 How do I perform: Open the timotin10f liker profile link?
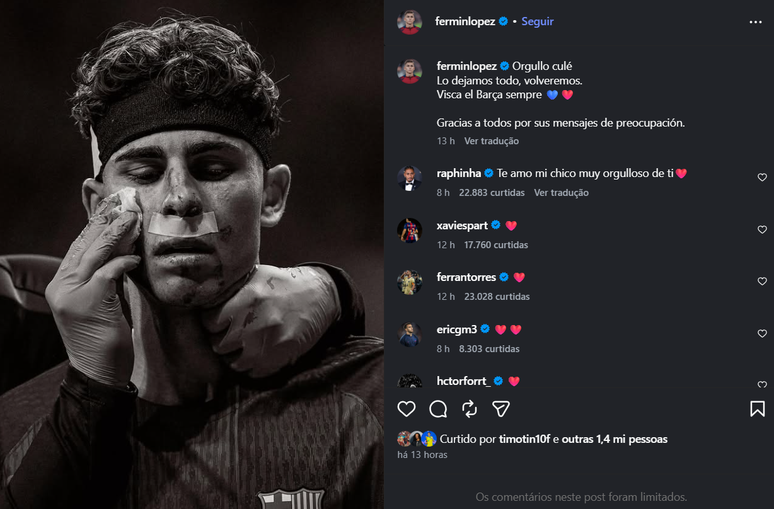point(522,439)
